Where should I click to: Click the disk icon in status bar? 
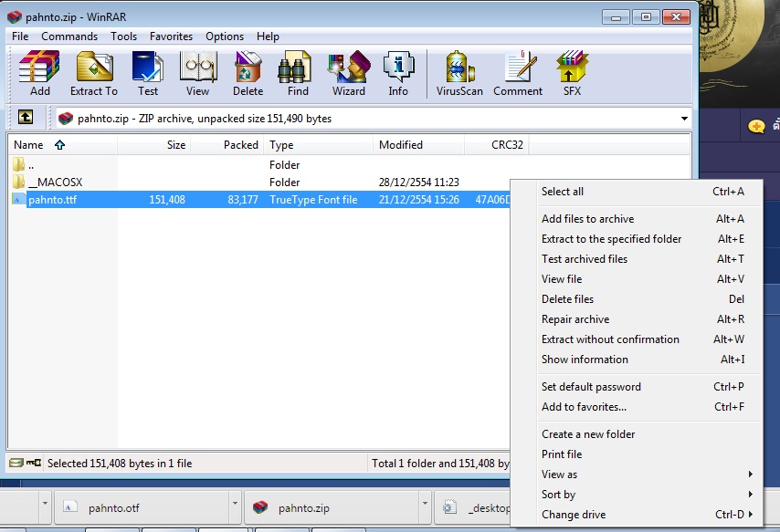(x=16, y=463)
